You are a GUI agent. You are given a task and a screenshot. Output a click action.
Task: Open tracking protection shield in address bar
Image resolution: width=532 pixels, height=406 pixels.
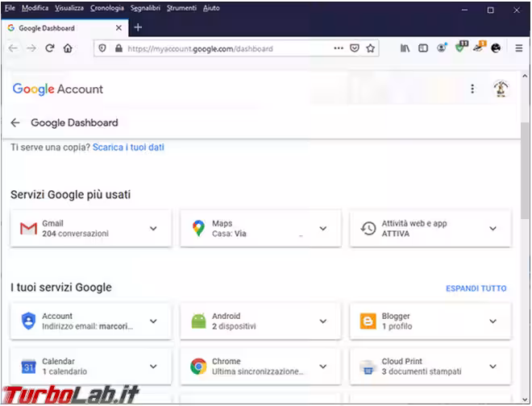pos(102,48)
